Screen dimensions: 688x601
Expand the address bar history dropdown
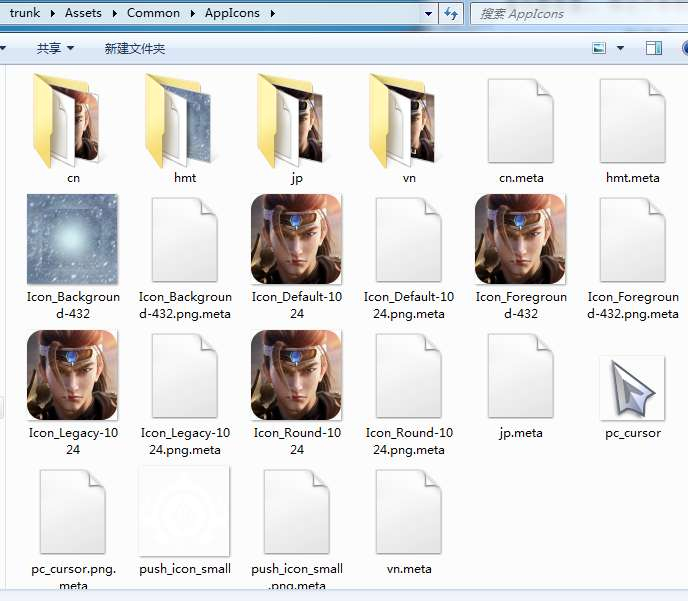(428, 13)
